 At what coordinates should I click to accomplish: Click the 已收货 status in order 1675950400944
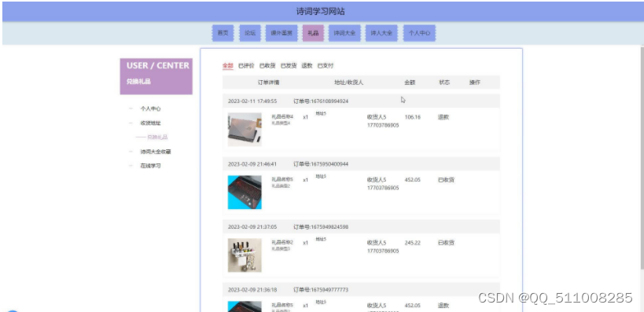click(446, 180)
